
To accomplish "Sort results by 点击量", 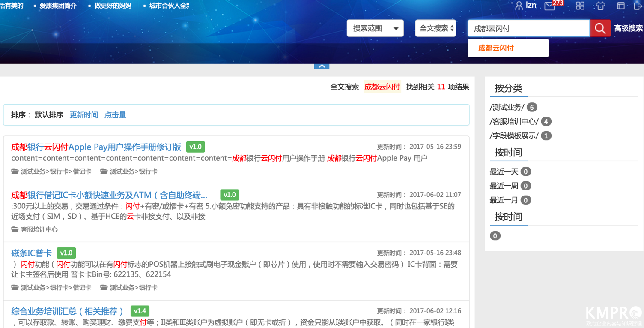I will pos(115,115).
